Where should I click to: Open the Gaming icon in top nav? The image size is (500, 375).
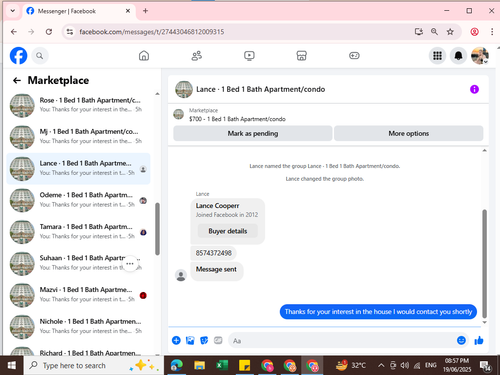(354, 56)
